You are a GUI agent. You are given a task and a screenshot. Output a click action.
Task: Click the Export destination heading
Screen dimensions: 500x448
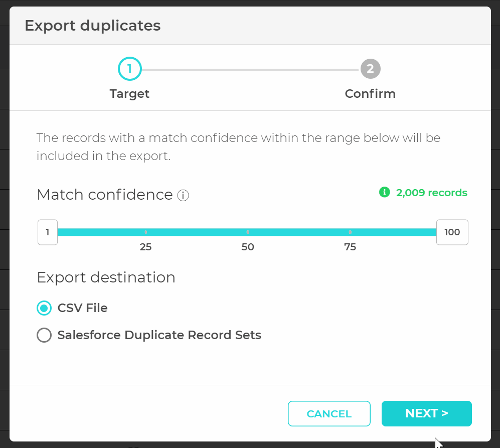tap(106, 277)
